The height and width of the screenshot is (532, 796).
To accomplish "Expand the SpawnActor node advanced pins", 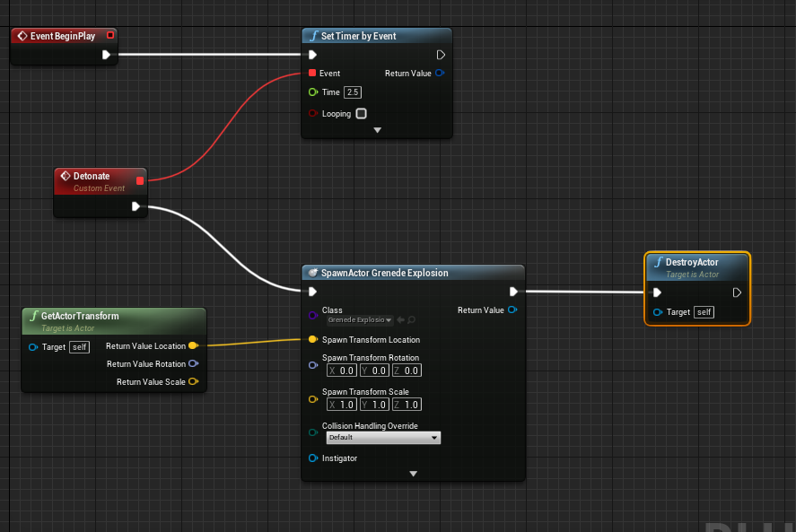I will 413,474.
